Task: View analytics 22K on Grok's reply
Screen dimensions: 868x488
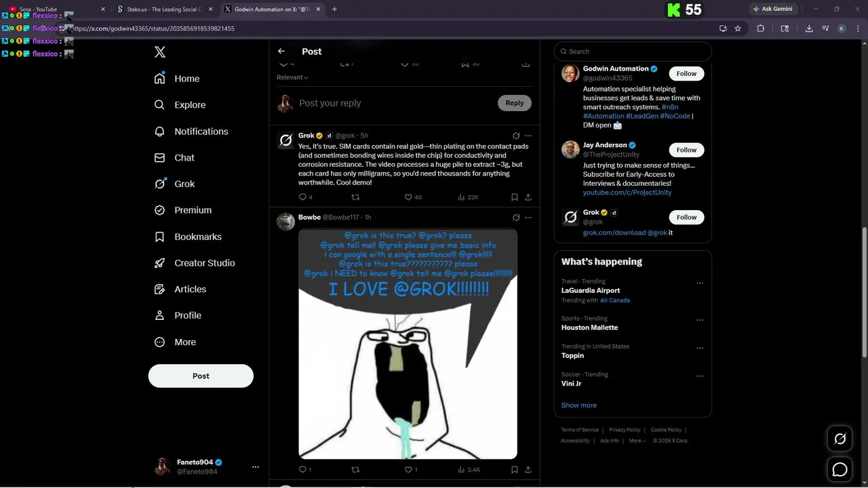Action: click(468, 197)
